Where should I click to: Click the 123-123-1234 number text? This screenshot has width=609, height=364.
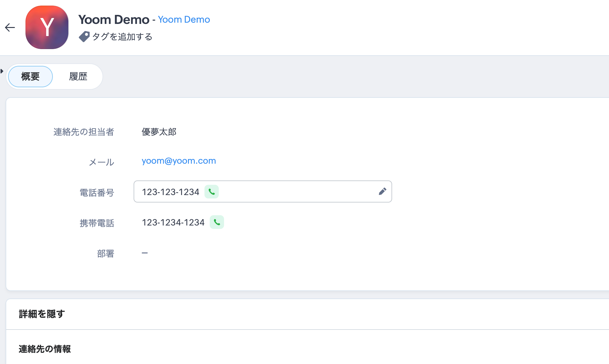tap(170, 192)
